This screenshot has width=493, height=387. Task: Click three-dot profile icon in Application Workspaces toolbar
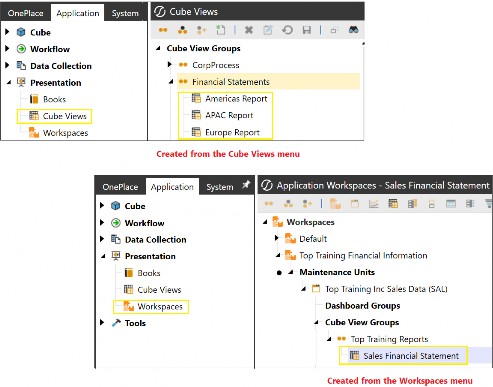click(288, 204)
